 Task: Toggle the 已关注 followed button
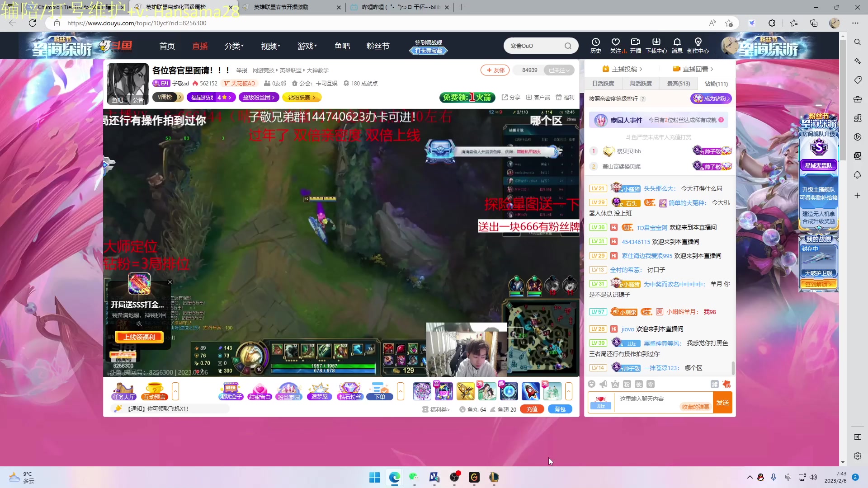pyautogui.click(x=559, y=70)
